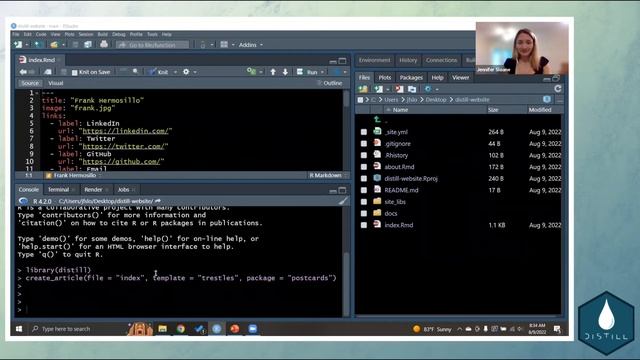
Task: Open the New File dropdown arrow
Action: 27,44
